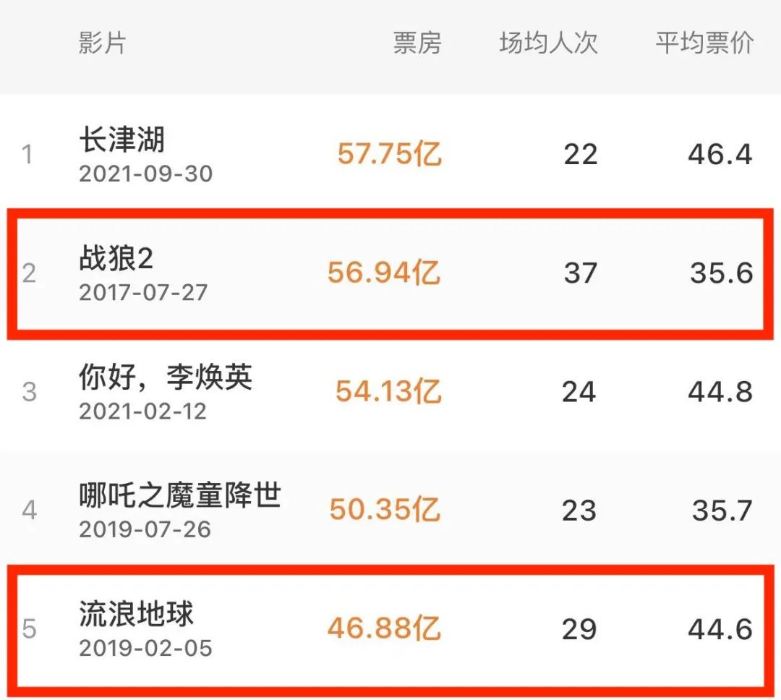Click the 场均人次 column header
781x700 pixels.
click(548, 43)
